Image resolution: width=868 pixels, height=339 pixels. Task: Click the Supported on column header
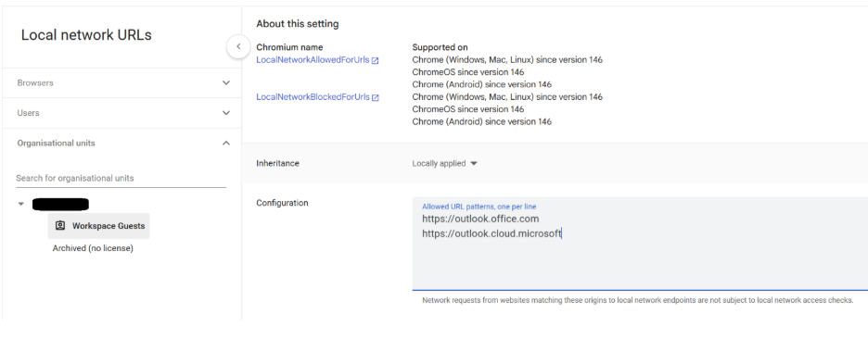click(x=440, y=47)
